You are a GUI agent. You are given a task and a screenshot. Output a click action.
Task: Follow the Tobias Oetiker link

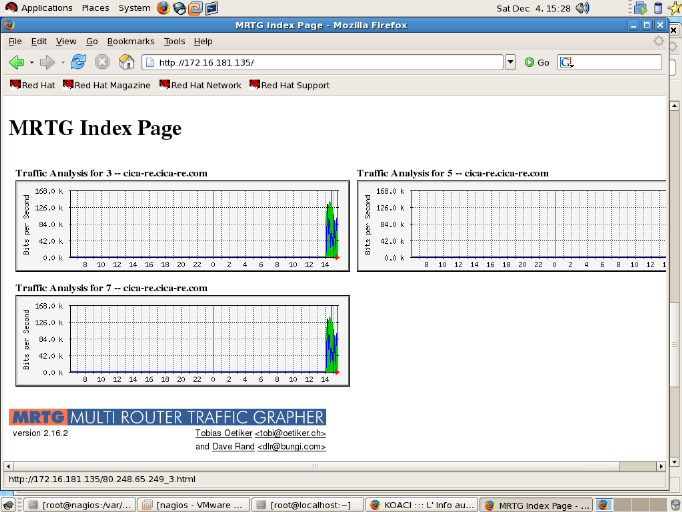click(x=260, y=433)
